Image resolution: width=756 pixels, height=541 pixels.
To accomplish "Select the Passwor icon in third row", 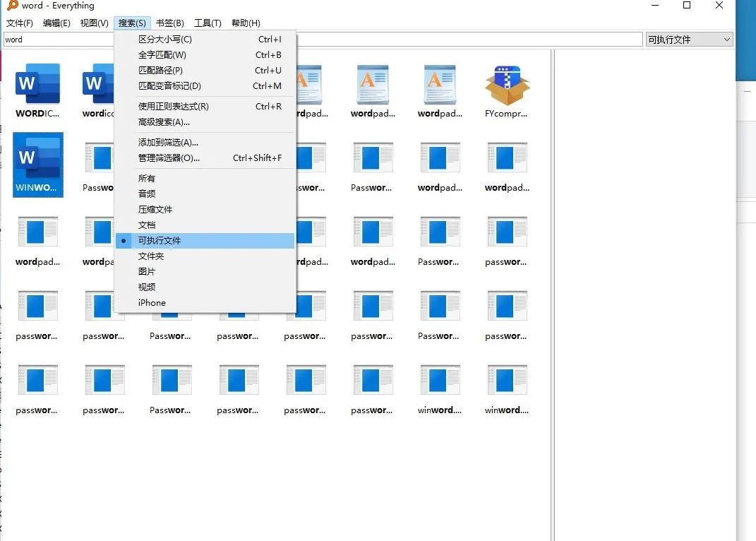I will [439, 232].
